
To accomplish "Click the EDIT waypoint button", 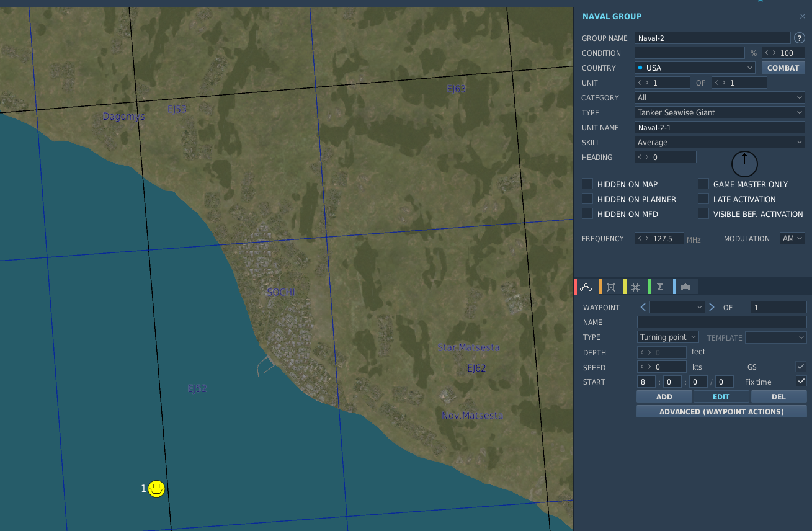I will [x=721, y=396].
